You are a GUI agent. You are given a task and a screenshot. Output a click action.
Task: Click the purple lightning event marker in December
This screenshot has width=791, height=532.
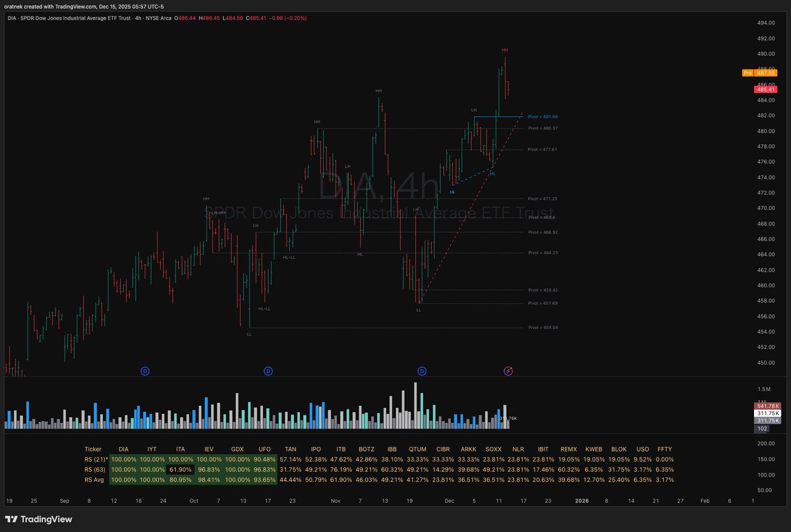(x=508, y=371)
